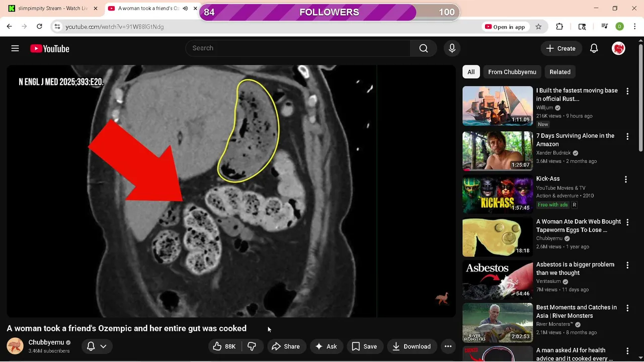The height and width of the screenshot is (362, 644).
Task: Click the video player to pause
Action: coord(231,191)
